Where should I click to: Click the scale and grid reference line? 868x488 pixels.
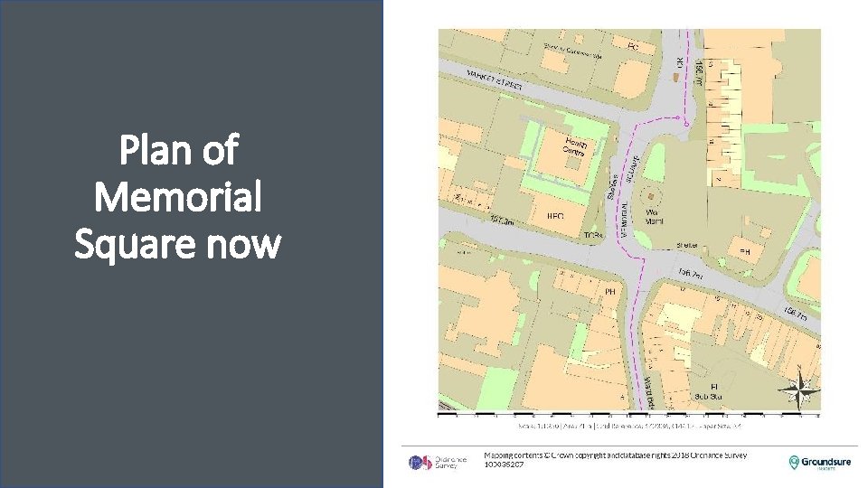click(x=629, y=426)
